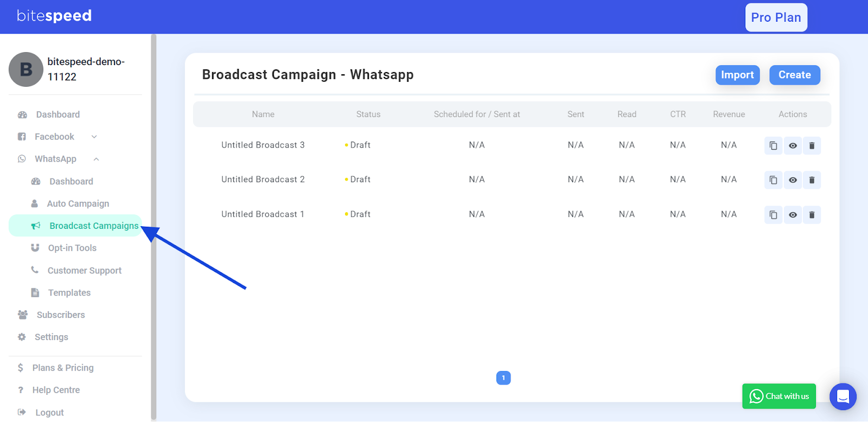Viewport: 868px width, 422px height.
Task: Click the document icon beside Templates
Action: [x=35, y=293]
